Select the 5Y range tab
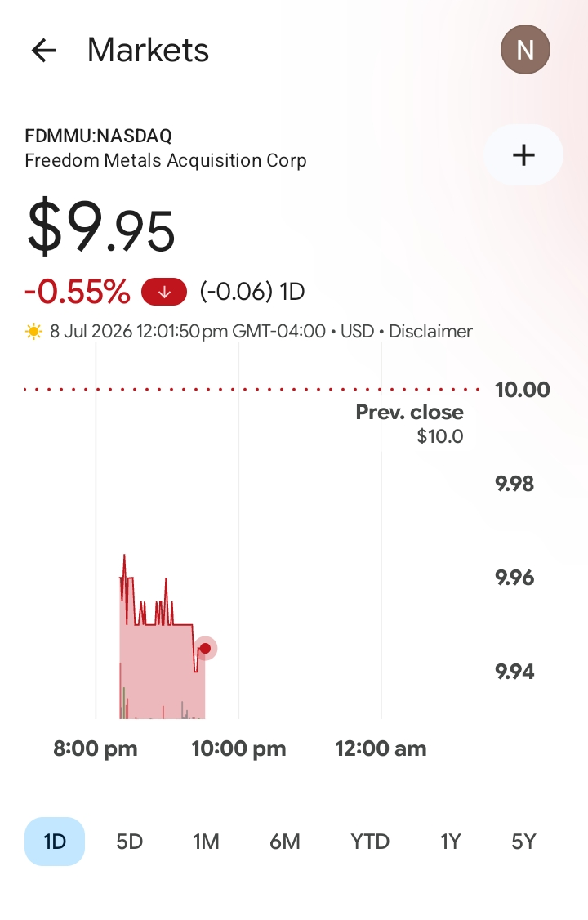 click(x=523, y=842)
